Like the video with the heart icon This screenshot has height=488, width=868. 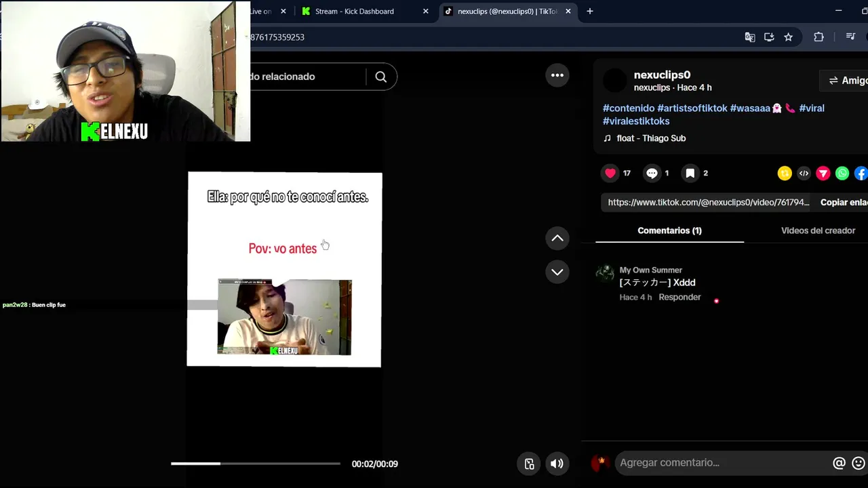point(610,174)
